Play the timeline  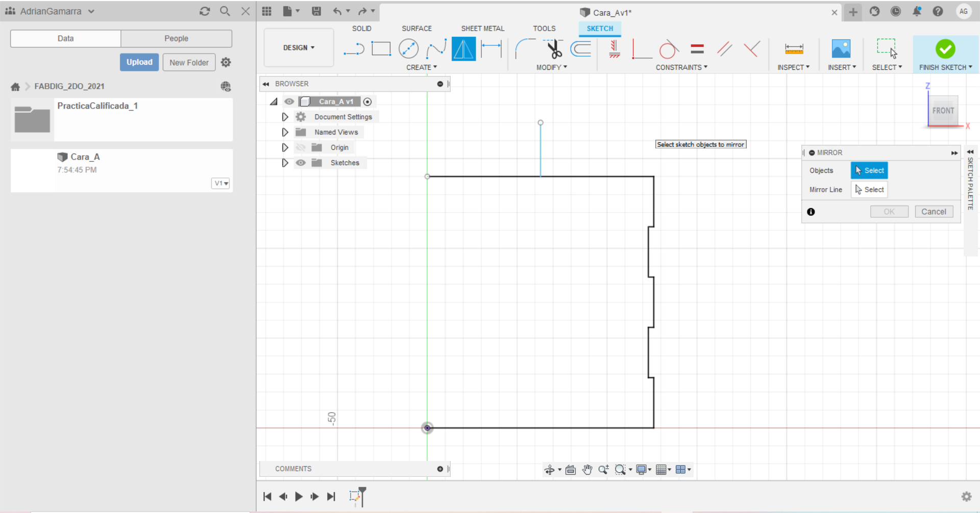[x=299, y=496]
